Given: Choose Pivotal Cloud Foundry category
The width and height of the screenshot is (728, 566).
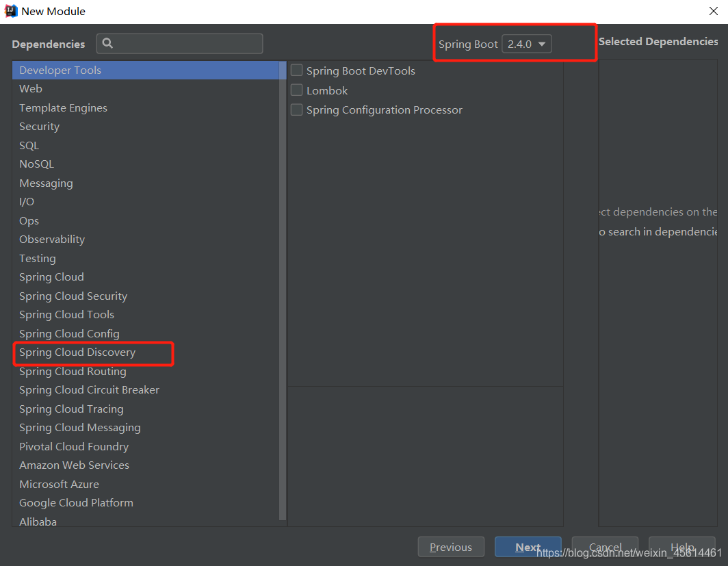Looking at the screenshot, I should coord(146,446).
